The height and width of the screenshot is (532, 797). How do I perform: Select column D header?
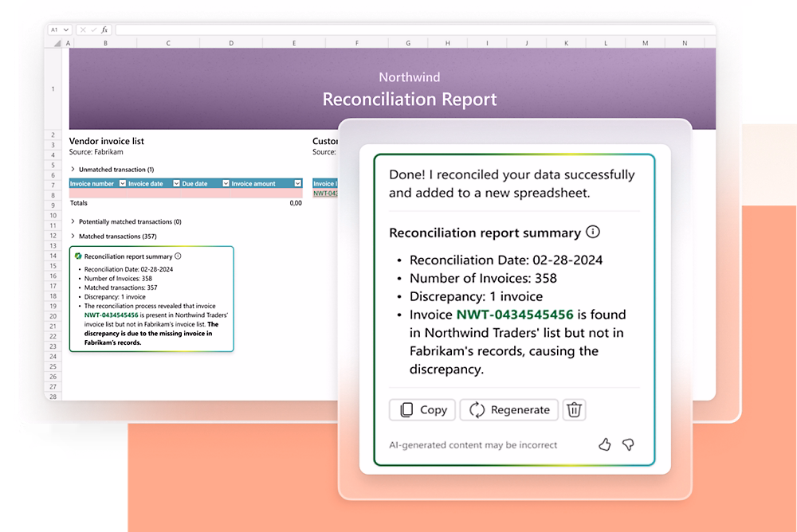[x=231, y=43]
